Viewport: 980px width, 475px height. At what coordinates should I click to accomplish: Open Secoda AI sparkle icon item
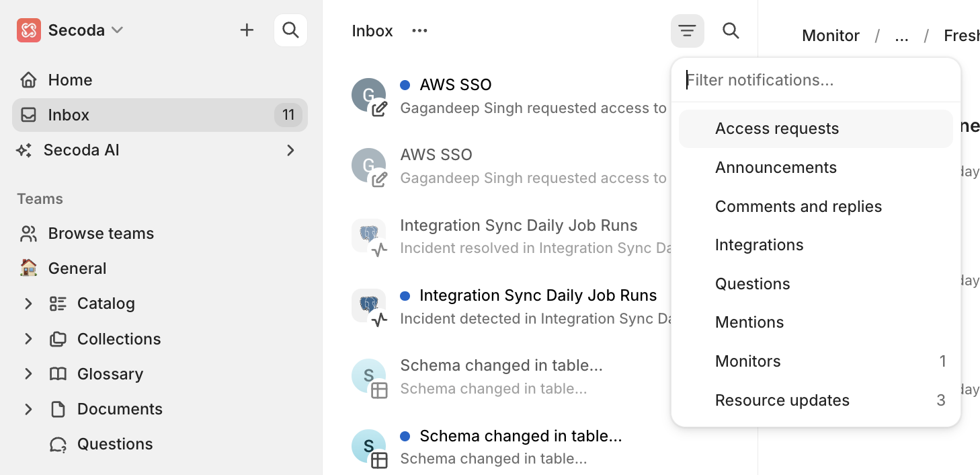pyautogui.click(x=24, y=150)
